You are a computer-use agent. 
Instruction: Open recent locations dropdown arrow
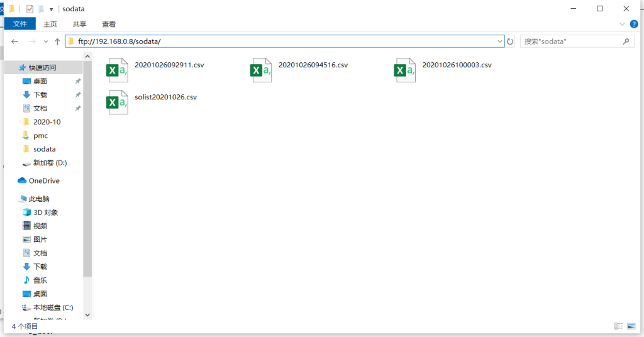(45, 41)
